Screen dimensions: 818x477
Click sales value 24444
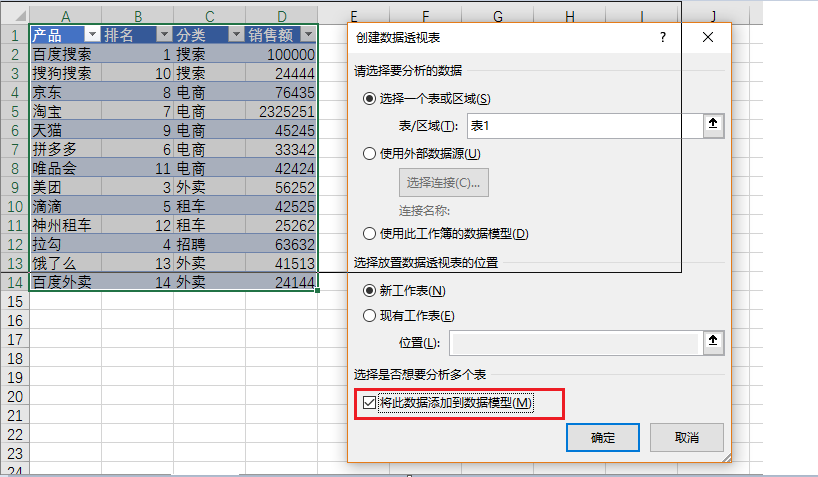pos(281,73)
